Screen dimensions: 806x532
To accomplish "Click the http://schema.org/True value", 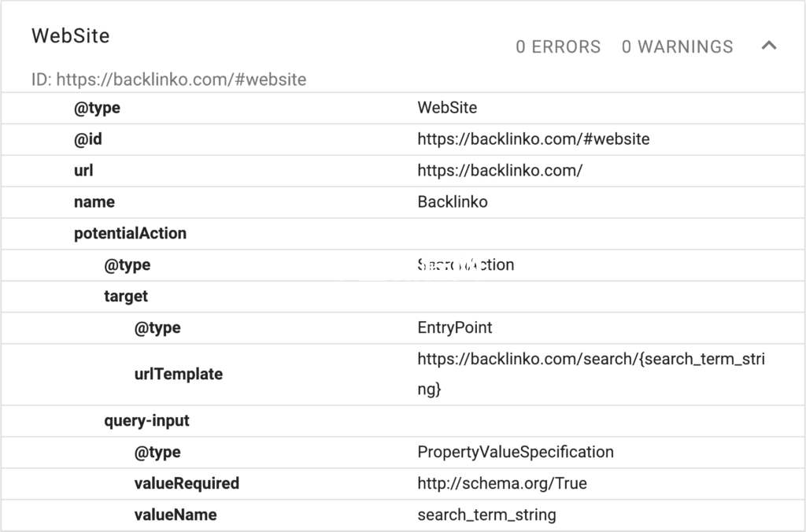I will (502, 484).
